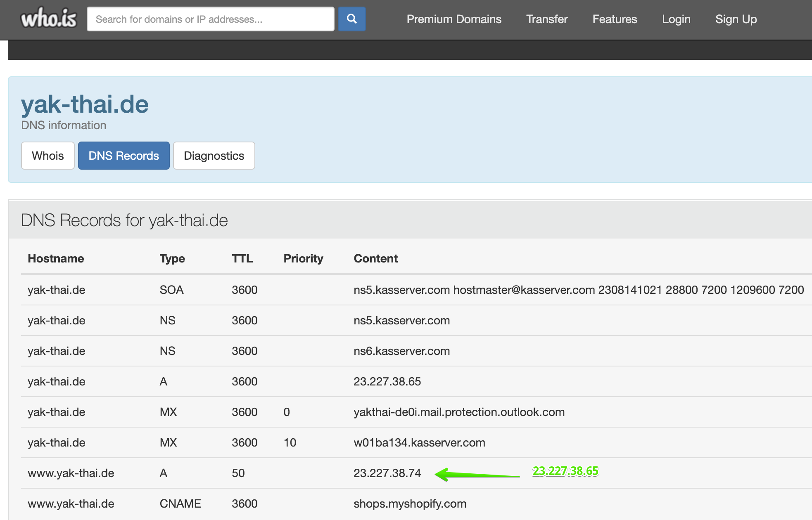Click the magnifying glass search button
The height and width of the screenshot is (520, 812).
pos(351,19)
